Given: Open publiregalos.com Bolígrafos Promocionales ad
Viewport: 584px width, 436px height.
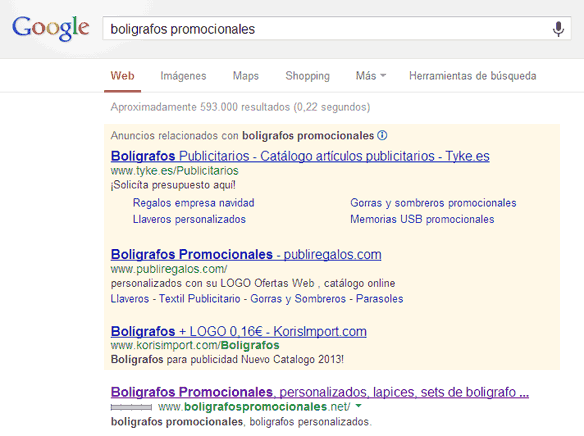Looking at the screenshot, I should [246, 255].
